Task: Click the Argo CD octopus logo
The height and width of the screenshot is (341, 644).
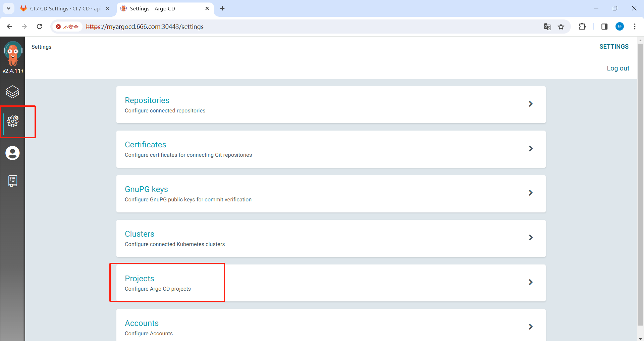Action: coord(13,54)
